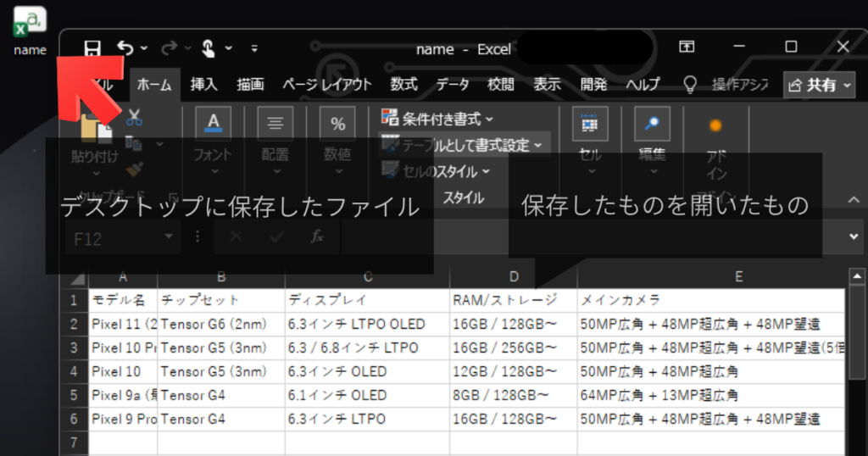This screenshot has height=456, width=868.
Task: Open the name Excel file desktop icon
Action: coord(30,31)
